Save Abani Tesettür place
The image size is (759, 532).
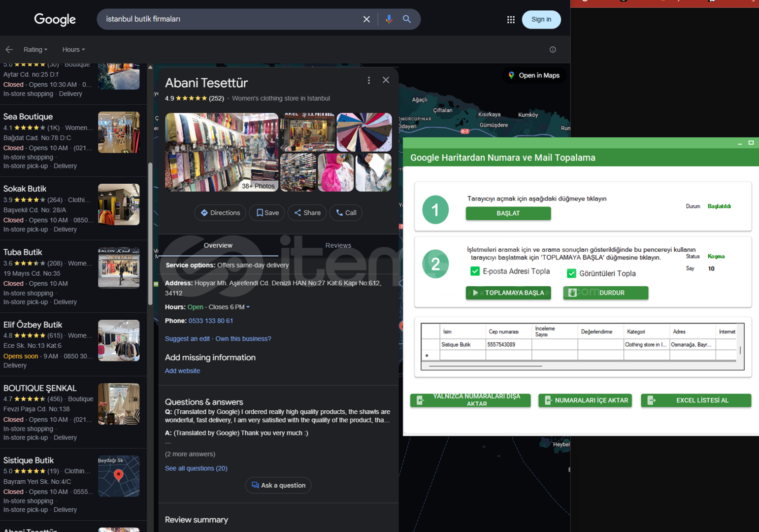pos(267,213)
